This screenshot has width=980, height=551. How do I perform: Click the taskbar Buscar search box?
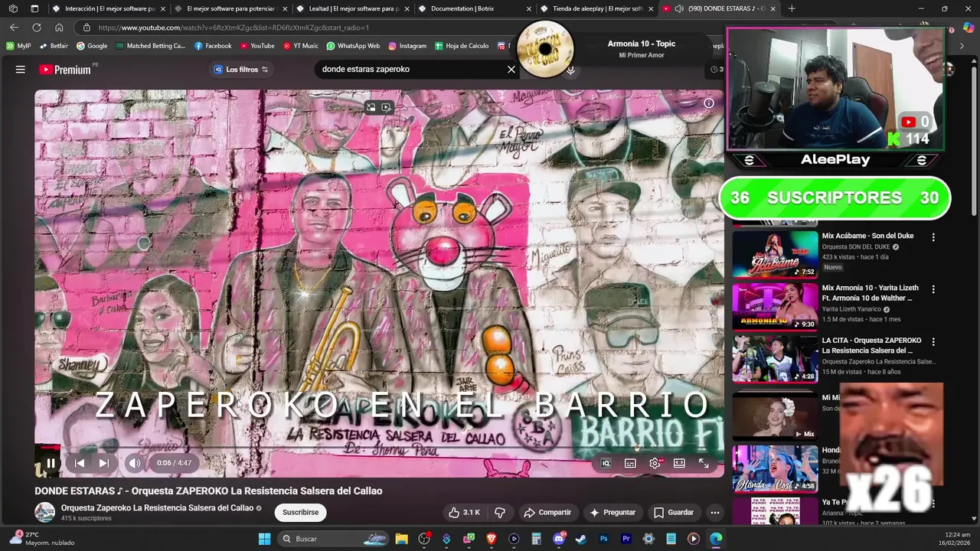click(x=334, y=539)
